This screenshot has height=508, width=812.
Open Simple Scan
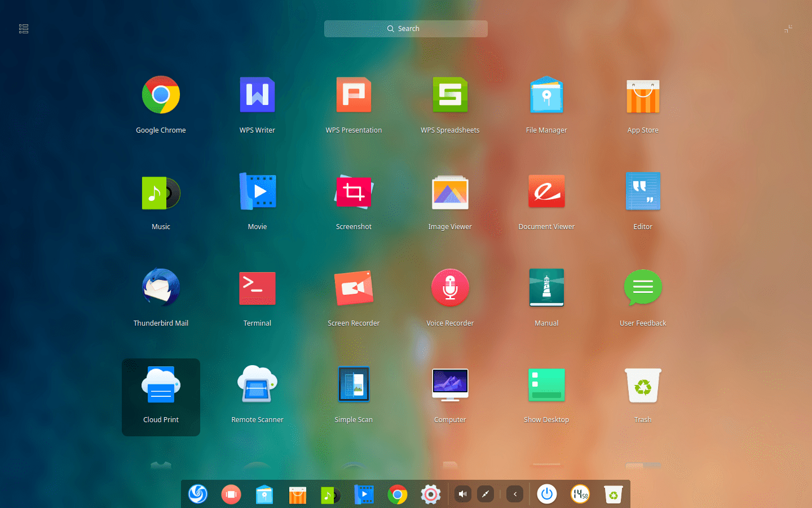coord(354,384)
